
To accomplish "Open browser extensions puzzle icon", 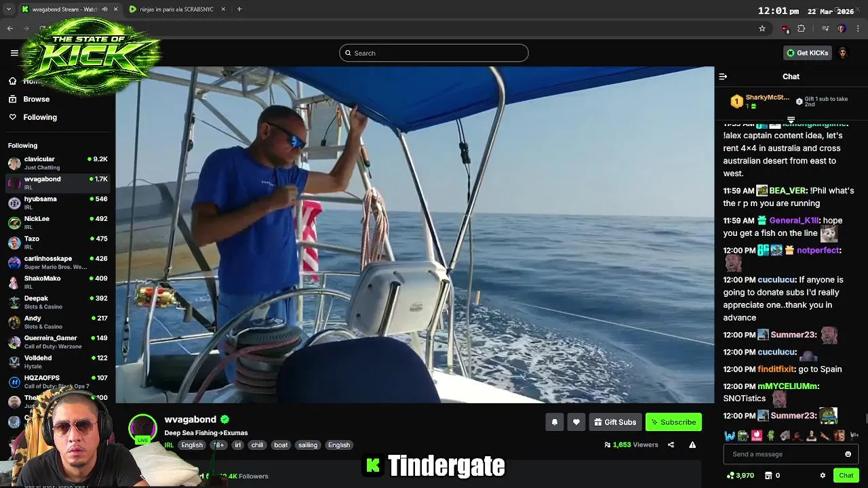I will pos(802,28).
